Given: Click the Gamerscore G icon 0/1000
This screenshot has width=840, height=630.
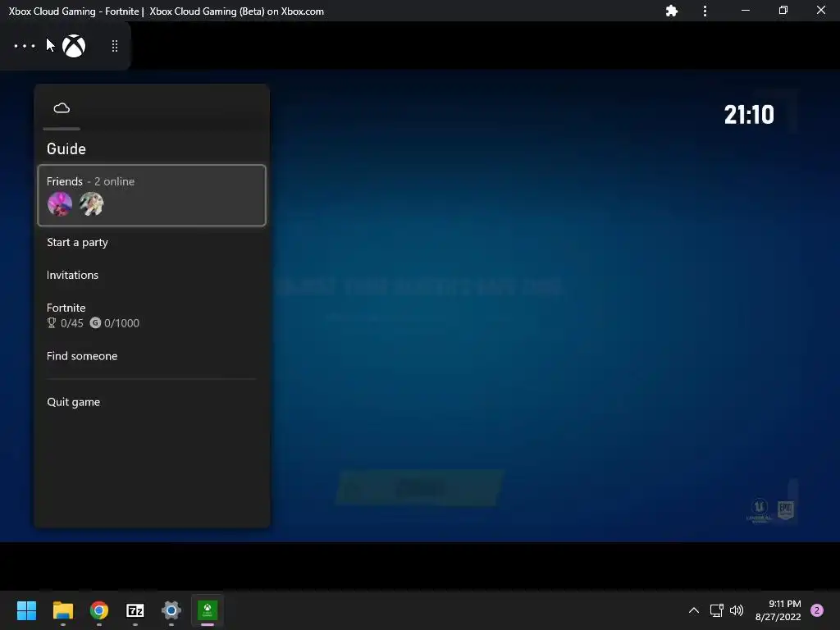Looking at the screenshot, I should tap(95, 322).
